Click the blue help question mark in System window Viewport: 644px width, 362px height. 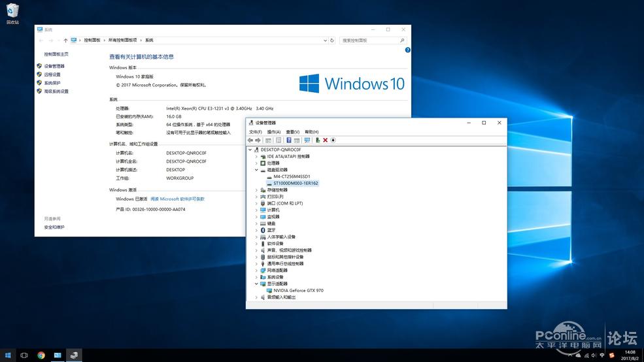[407, 50]
